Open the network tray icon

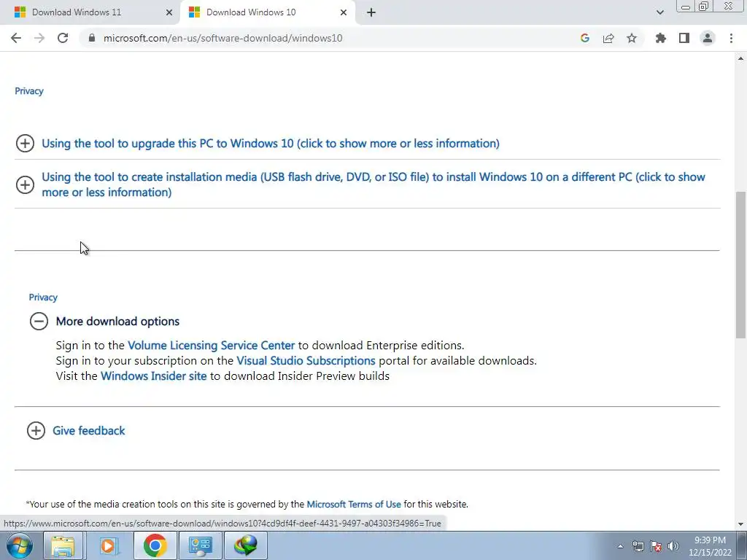click(638, 546)
